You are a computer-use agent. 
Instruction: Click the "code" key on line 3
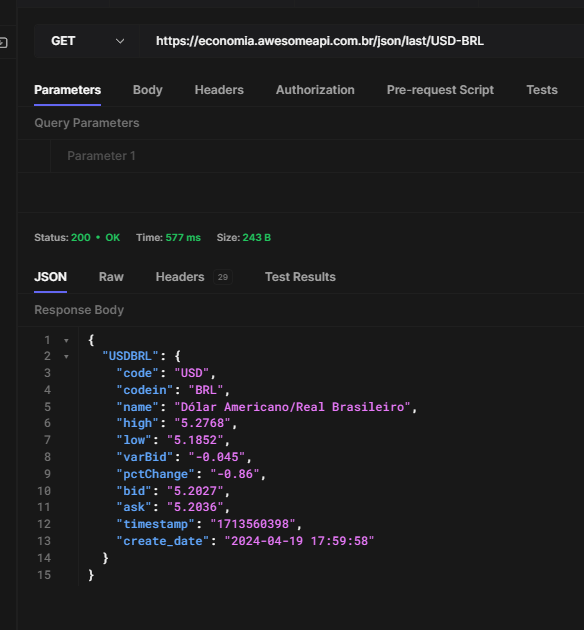[138, 373]
